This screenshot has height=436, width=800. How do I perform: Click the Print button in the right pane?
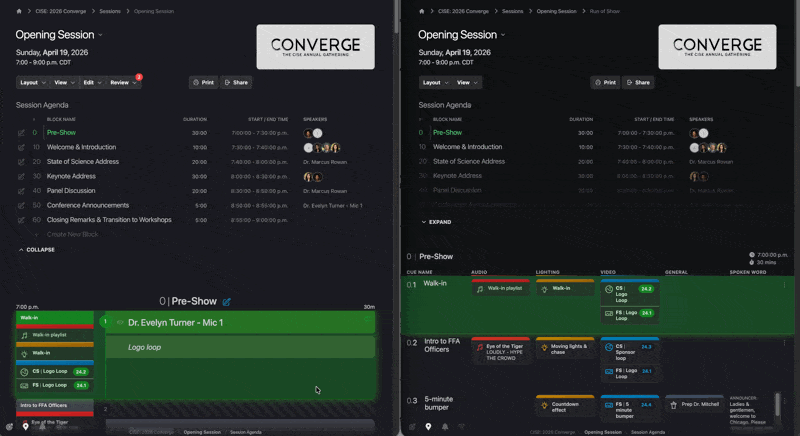click(606, 83)
